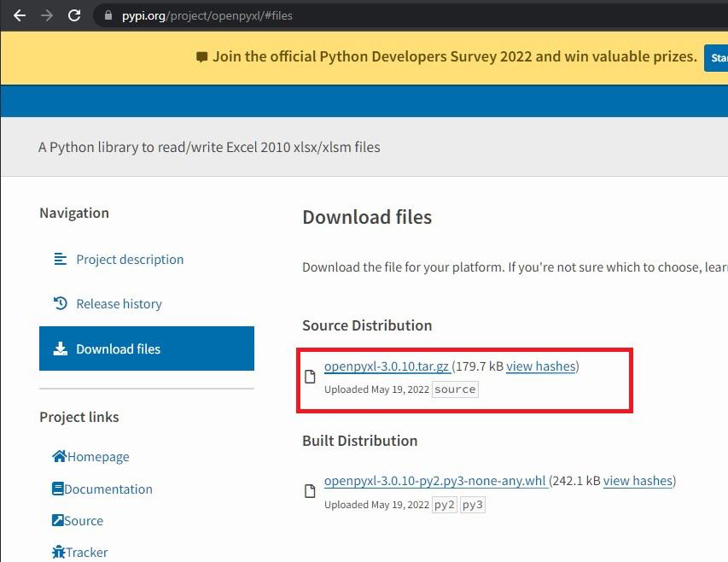This screenshot has height=562, width=728.
Task: Click the file icon beside the .whl file
Action: 310,491
